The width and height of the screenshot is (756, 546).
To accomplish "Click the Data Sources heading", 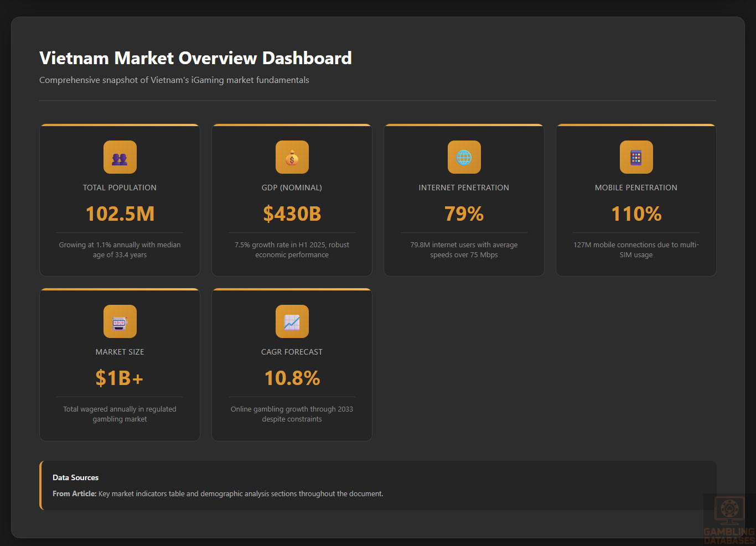I will pyautogui.click(x=75, y=477).
